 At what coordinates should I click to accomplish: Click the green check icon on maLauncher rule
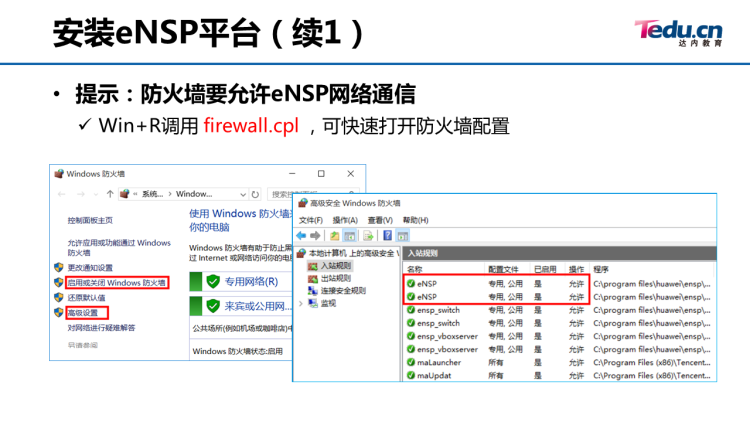click(x=411, y=363)
